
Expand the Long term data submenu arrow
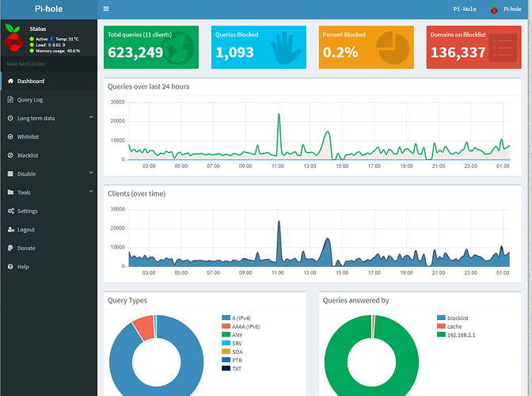pos(91,117)
